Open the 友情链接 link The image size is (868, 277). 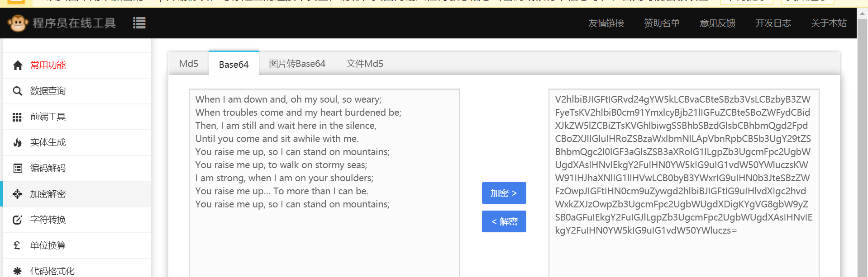pos(606,23)
